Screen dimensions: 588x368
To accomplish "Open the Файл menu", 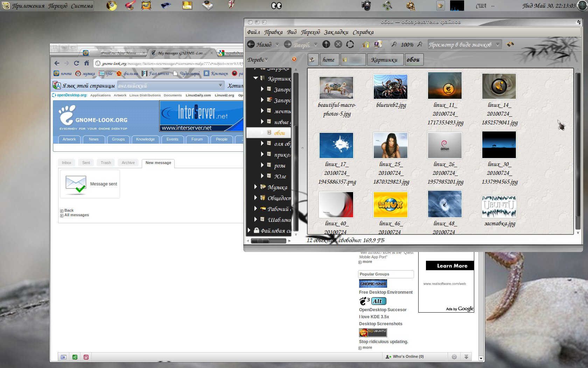I will [253, 32].
